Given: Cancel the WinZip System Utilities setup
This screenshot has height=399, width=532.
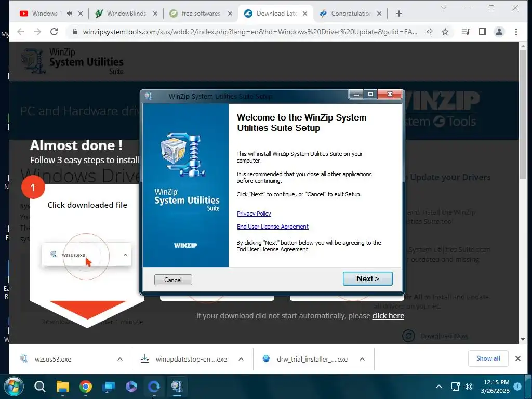Looking at the screenshot, I should (173, 280).
